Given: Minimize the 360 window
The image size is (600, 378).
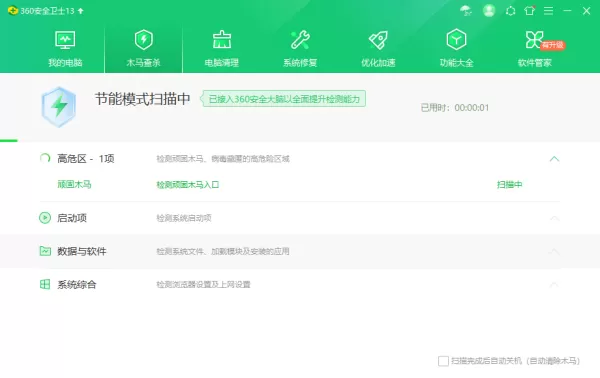Looking at the screenshot, I should coord(567,11).
